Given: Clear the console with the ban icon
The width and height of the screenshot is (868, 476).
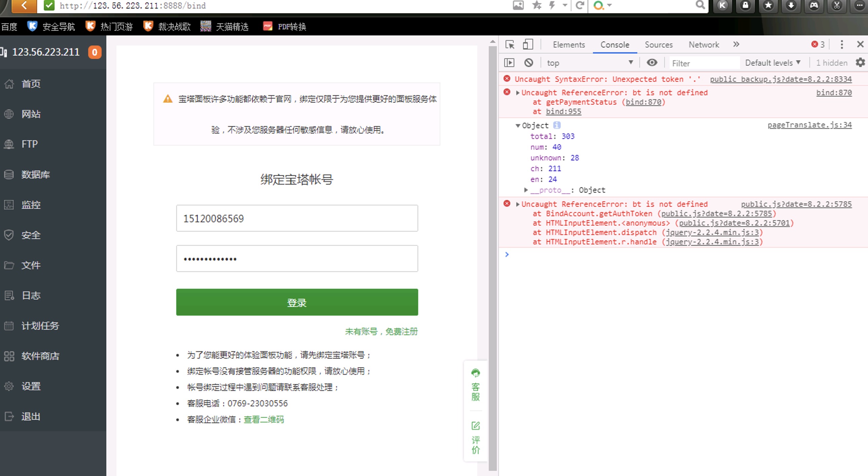Looking at the screenshot, I should (528, 63).
